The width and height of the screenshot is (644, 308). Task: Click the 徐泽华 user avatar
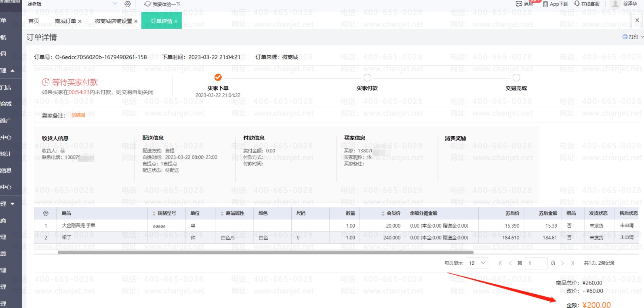pyautogui.click(x=615, y=4)
